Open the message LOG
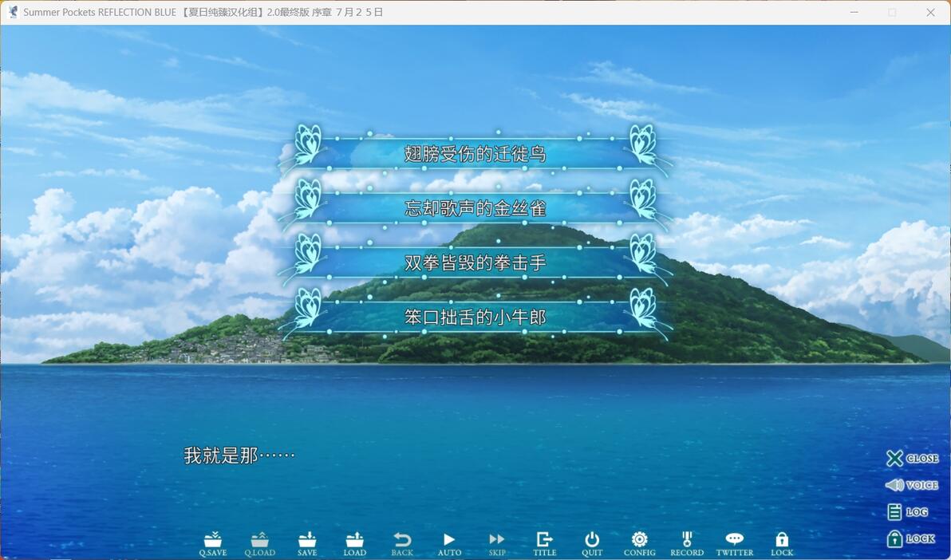 coord(908,512)
